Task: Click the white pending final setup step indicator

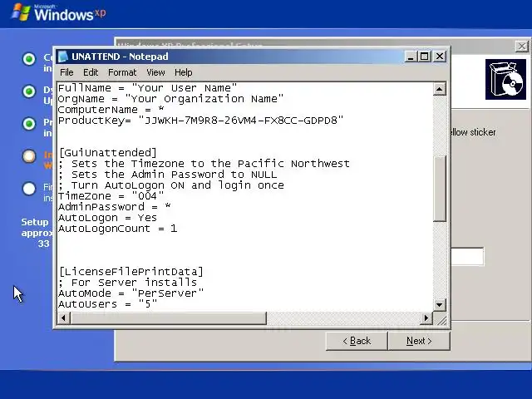Action: (29, 189)
